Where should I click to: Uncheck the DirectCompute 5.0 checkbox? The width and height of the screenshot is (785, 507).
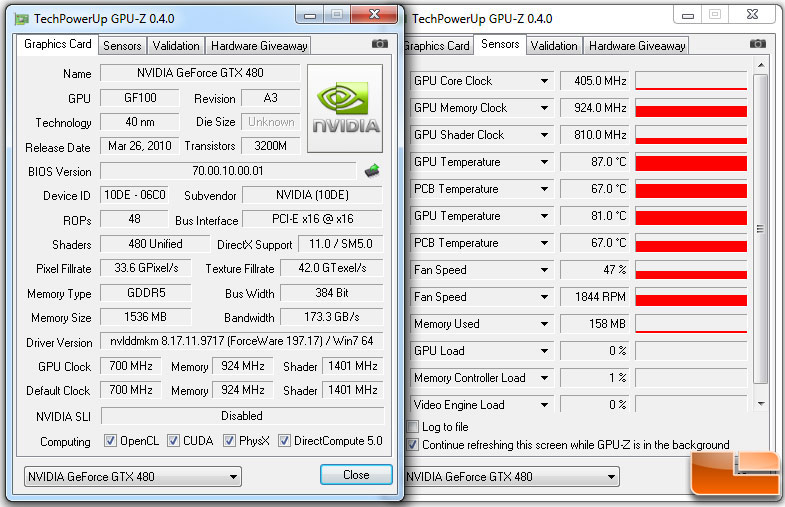(x=286, y=441)
